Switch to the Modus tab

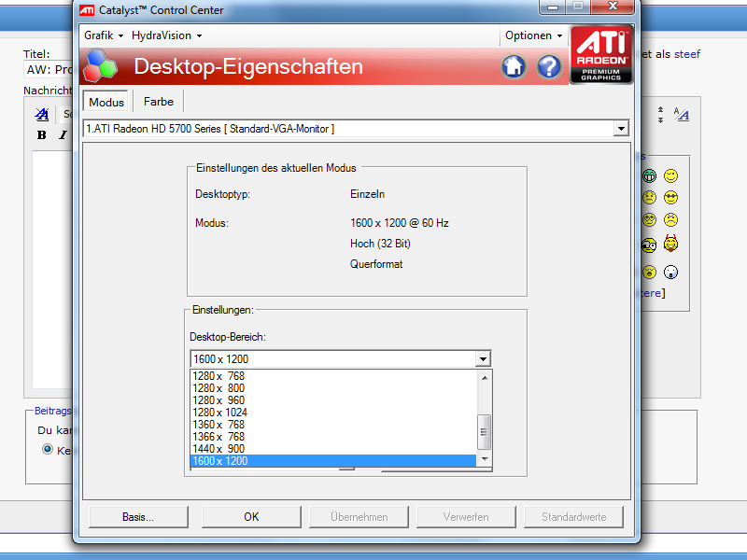coord(106,102)
